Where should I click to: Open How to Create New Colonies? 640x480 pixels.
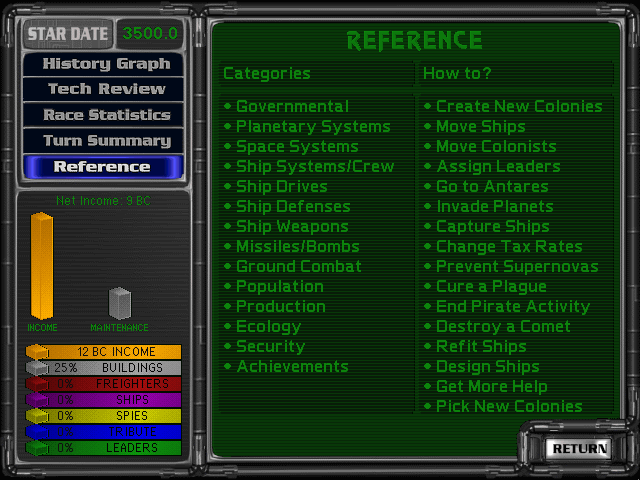coord(519,107)
